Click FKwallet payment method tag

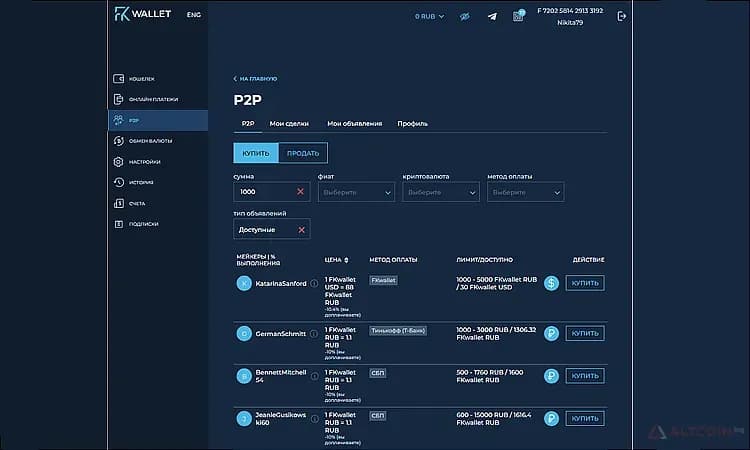383,280
